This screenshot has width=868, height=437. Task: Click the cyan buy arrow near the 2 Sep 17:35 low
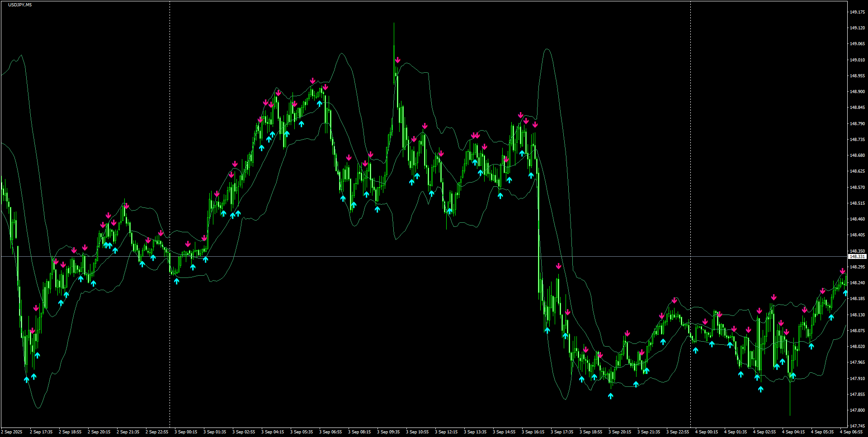[27, 379]
